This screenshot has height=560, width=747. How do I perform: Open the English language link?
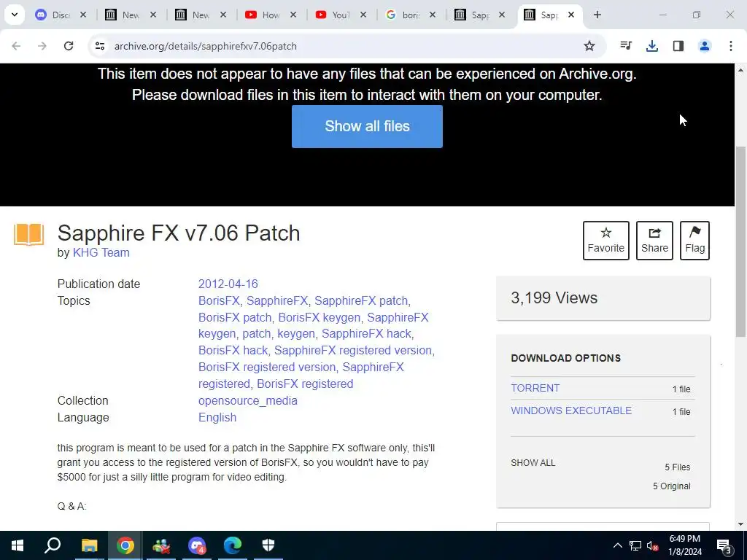(x=217, y=417)
